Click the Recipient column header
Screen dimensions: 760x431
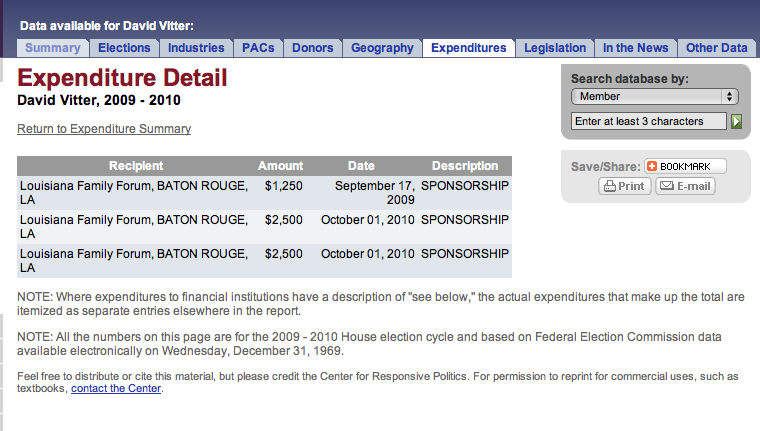point(136,166)
